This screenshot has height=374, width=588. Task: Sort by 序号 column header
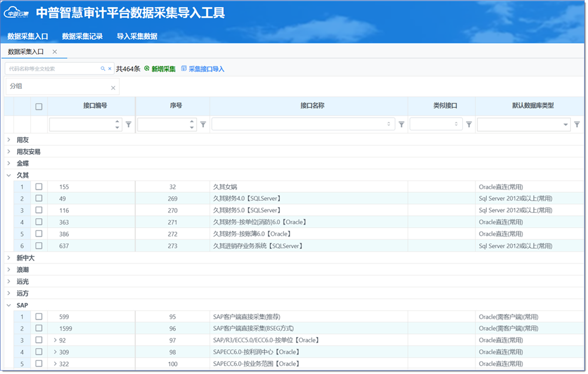176,106
